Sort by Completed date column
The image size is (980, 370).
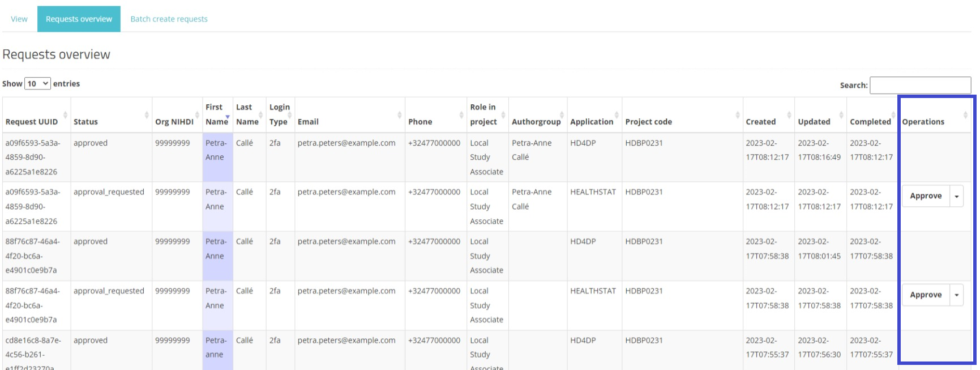[870, 122]
